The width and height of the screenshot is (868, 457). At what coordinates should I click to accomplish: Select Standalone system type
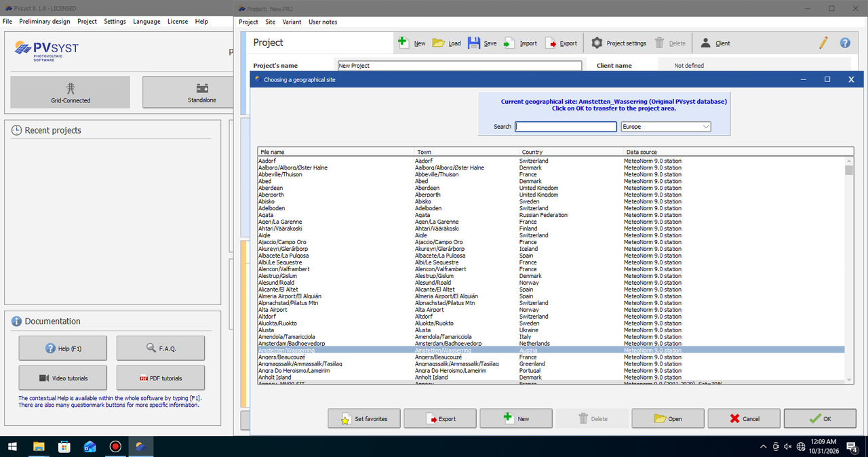(x=189, y=92)
